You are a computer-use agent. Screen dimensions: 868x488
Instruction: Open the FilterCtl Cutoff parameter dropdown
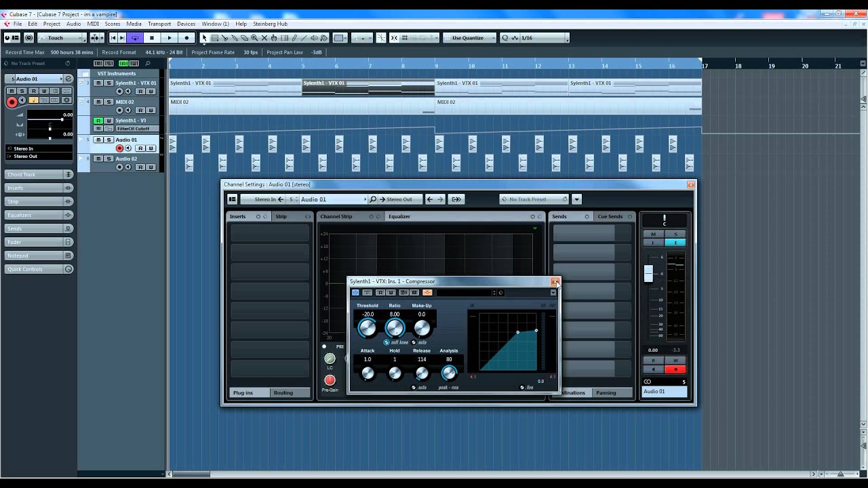tap(137, 129)
